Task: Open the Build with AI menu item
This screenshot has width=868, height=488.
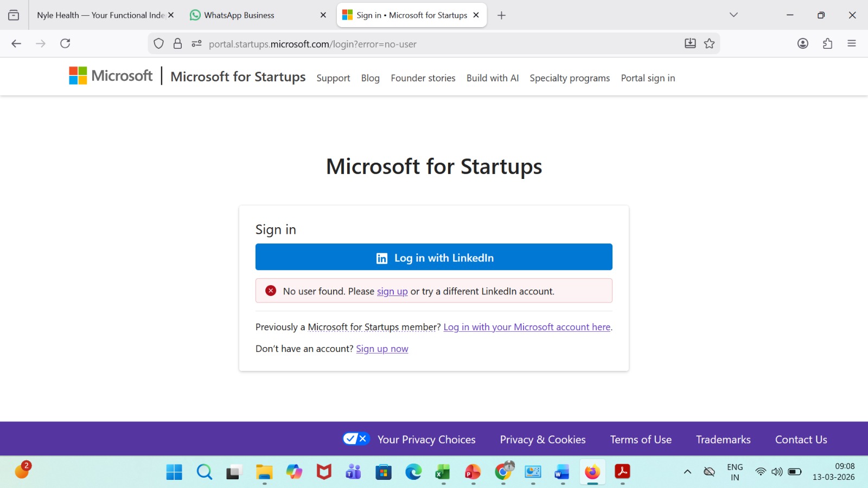Action: 493,78
